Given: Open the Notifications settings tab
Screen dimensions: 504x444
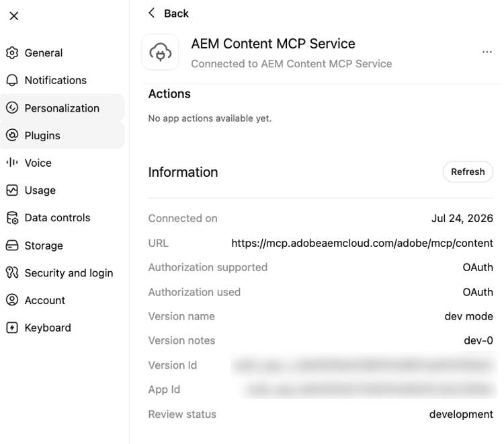Looking at the screenshot, I should pyautogui.click(x=62, y=80).
